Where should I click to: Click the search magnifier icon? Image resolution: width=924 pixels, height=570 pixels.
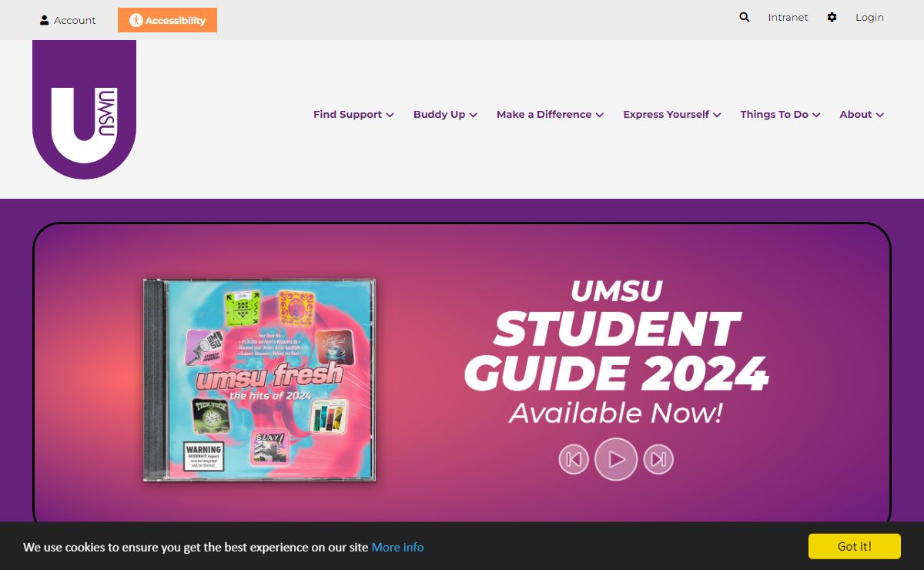pos(745,17)
